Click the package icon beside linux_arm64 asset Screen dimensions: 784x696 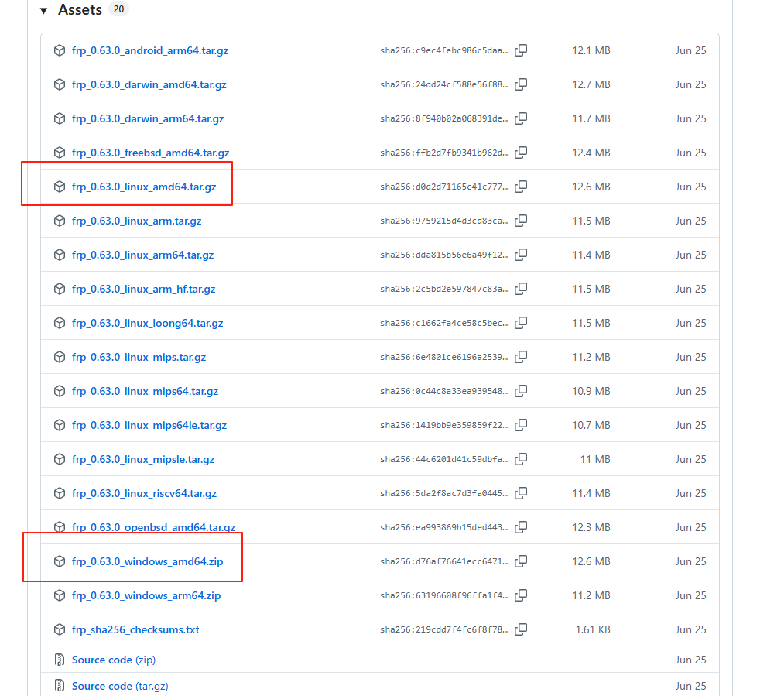[60, 255]
